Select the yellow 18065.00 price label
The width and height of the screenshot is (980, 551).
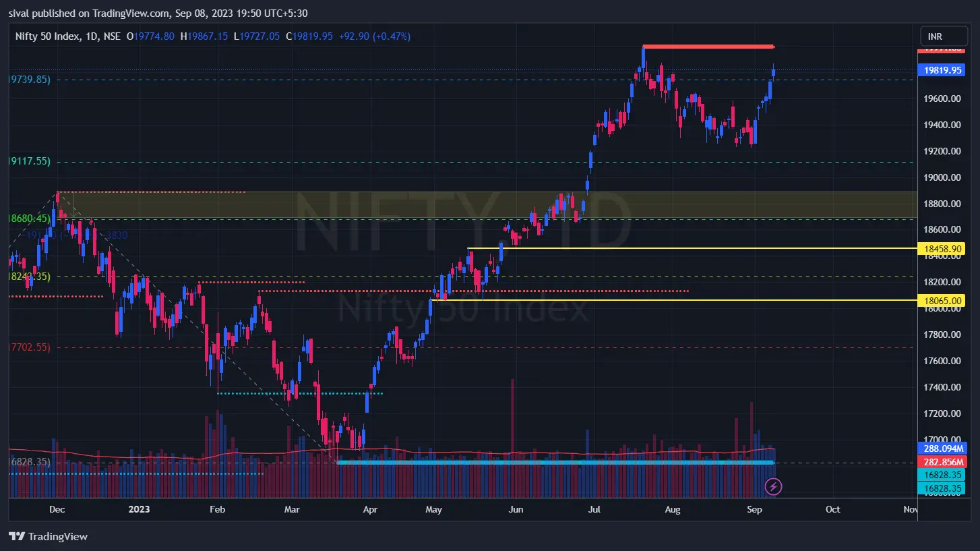pos(942,300)
